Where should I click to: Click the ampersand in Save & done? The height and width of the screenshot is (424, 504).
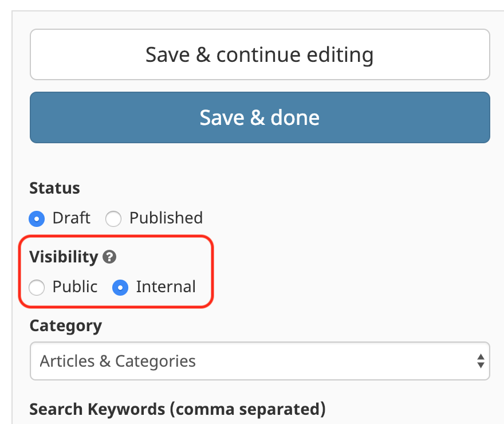pyautogui.click(x=257, y=117)
